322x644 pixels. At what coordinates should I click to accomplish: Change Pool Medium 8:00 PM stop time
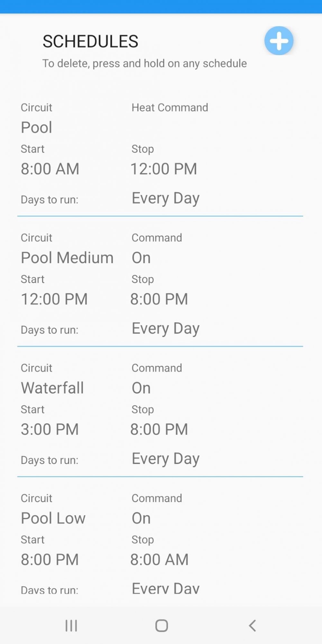coord(159,299)
